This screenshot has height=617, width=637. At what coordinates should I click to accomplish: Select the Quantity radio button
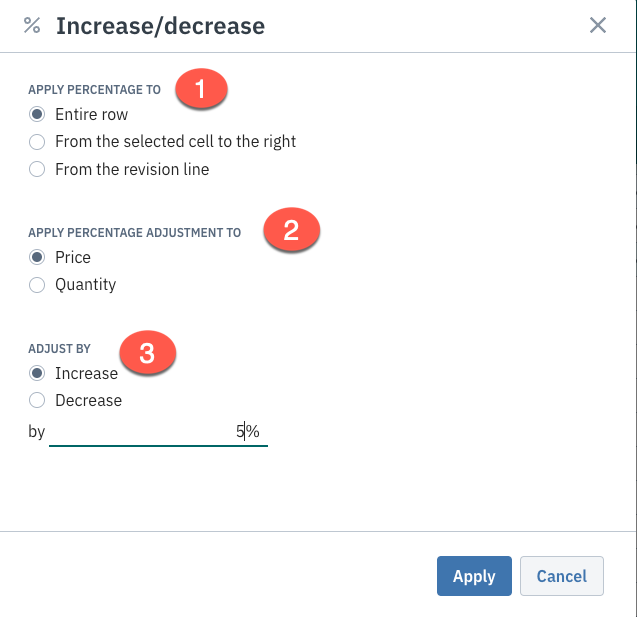coord(37,285)
